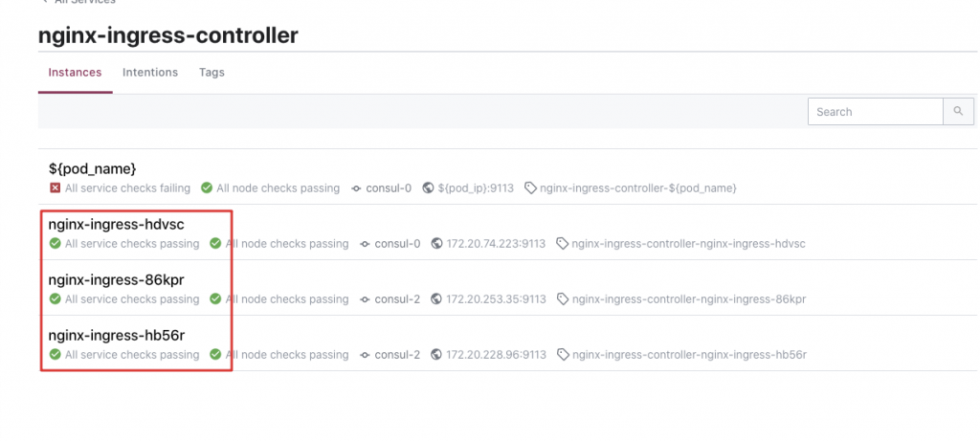
Task: Click green service check icon for nginx-ingress-hb56r
Action: 55,355
